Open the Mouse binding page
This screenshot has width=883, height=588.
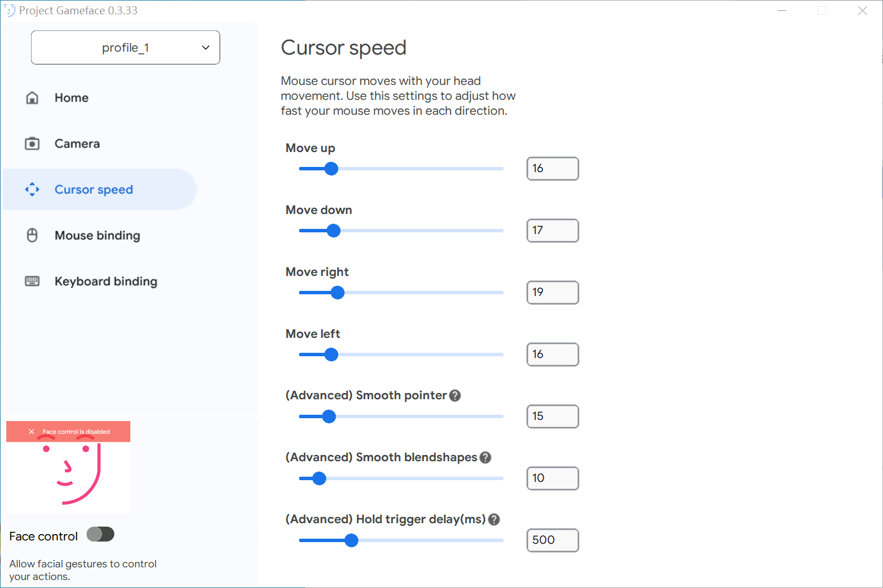(x=97, y=235)
